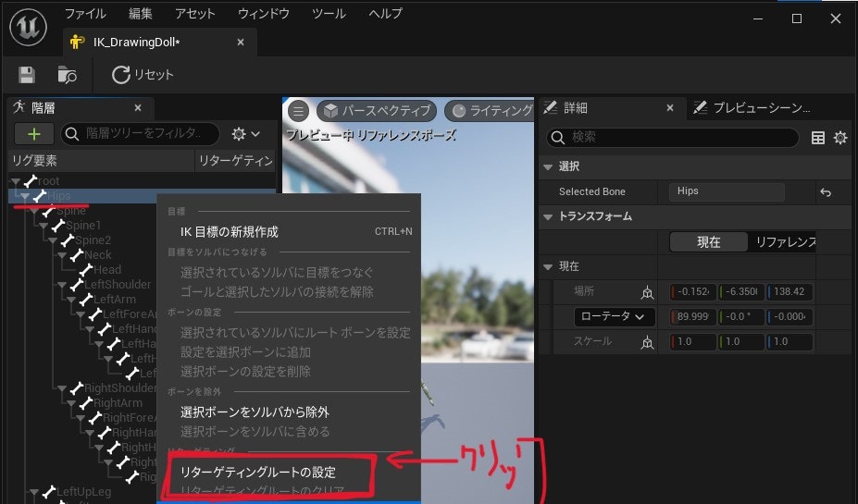Focus the details 検索 search field

673,137
